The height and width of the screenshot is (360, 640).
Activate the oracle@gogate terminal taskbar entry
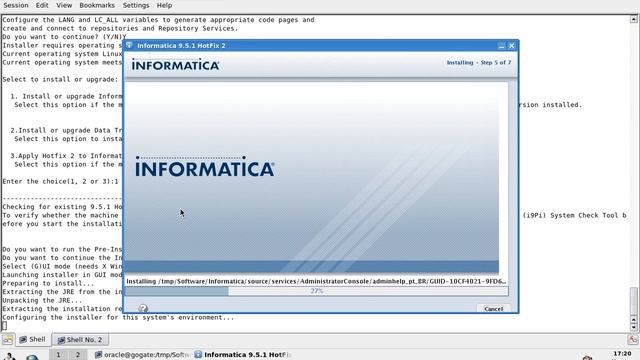pos(142,355)
